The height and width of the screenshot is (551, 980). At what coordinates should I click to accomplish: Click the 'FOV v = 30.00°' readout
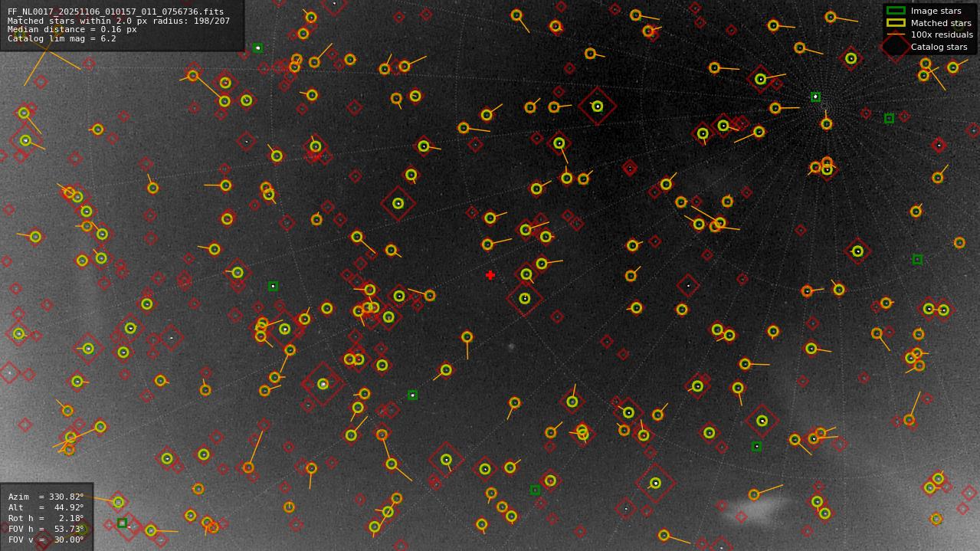click(46, 540)
